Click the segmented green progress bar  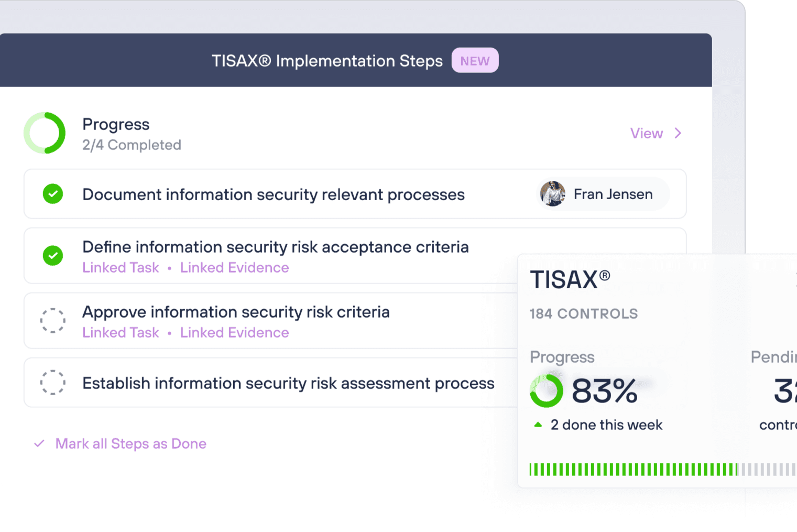coord(663,470)
